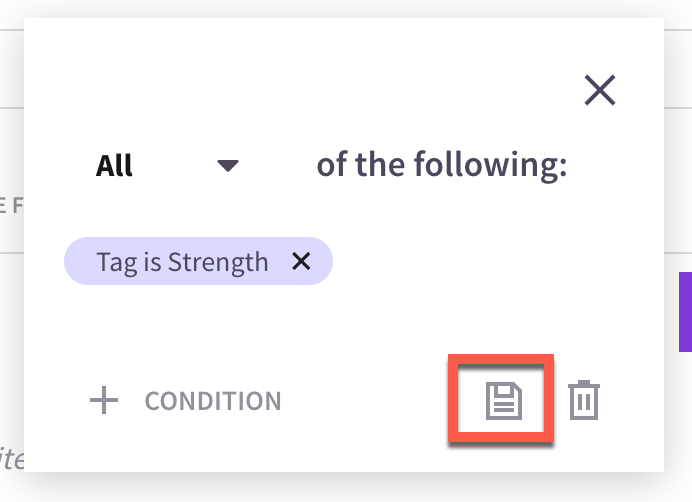Choose the bold All selector text
This screenshot has width=692, height=502.
(x=114, y=166)
